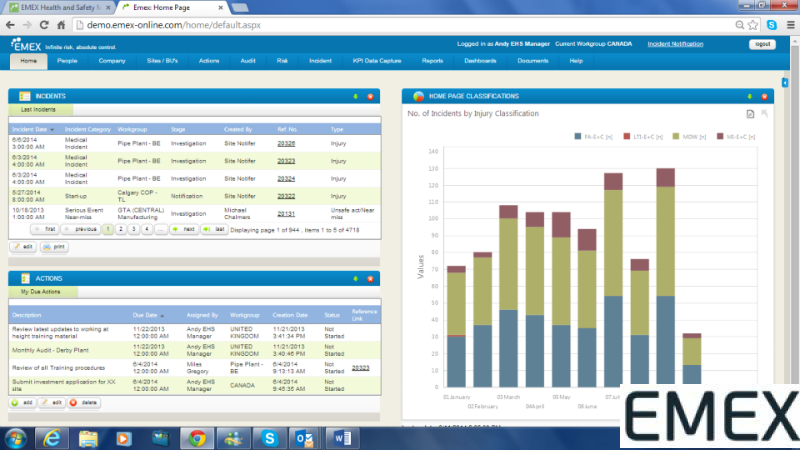Switch to the Last Incidents tab
Viewport: 800px width, 450px height.
(x=39, y=109)
